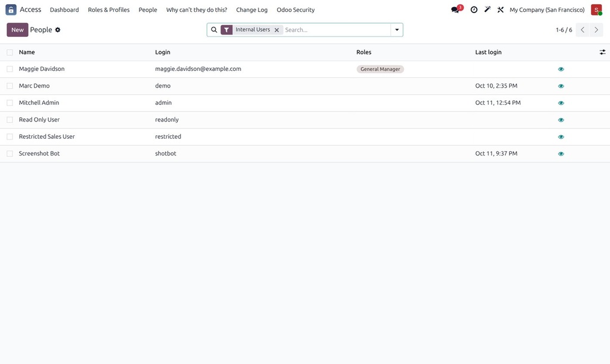
Task: Click the eye icon for Read Only User
Action: (561, 120)
